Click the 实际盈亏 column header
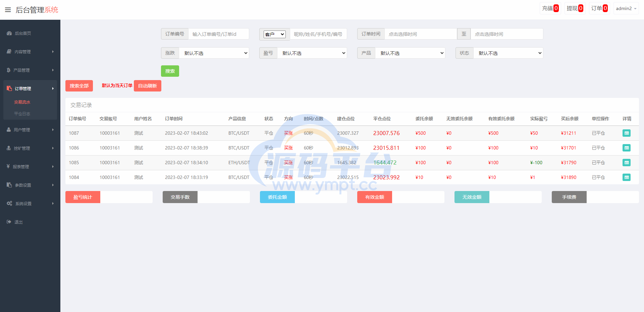 click(539, 119)
